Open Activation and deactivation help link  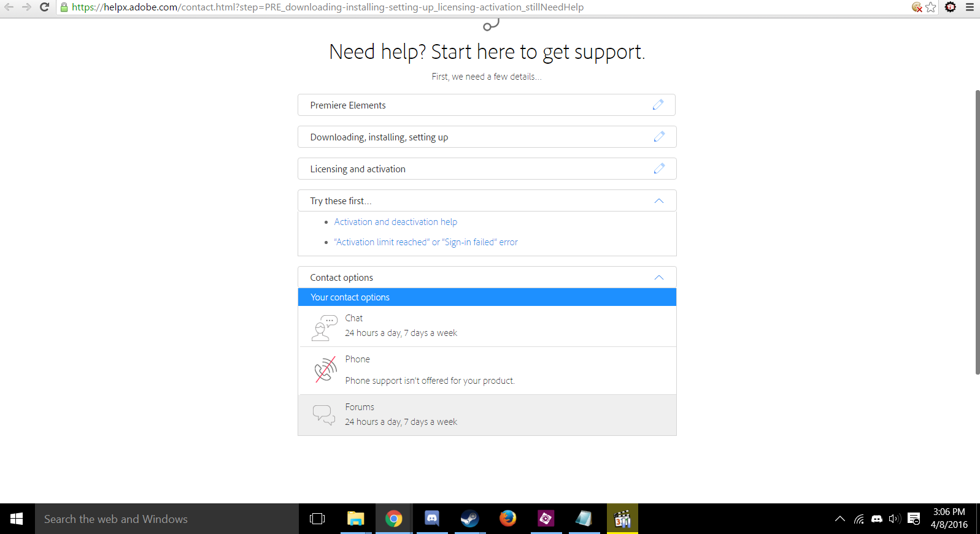tap(395, 222)
